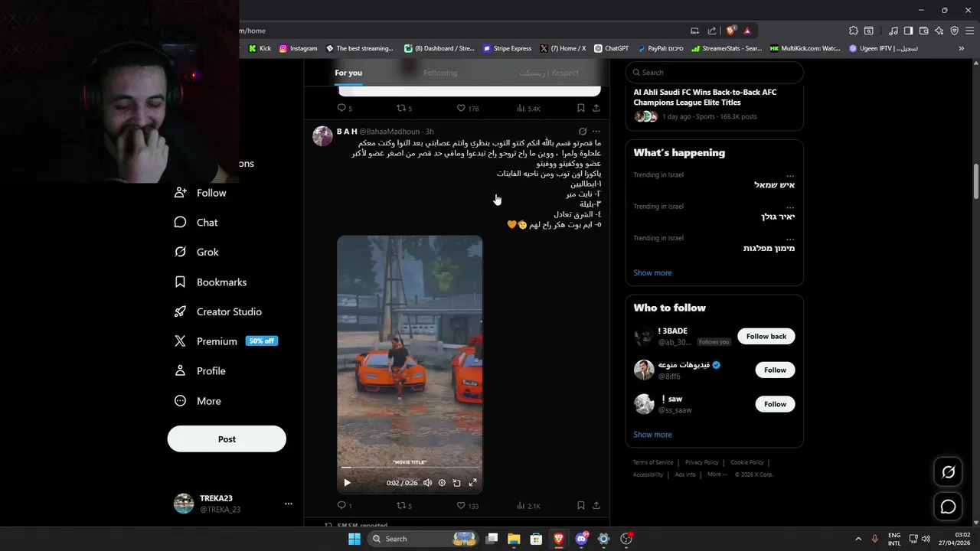
Task: Open the browser hamburger menu
Action: point(969,31)
